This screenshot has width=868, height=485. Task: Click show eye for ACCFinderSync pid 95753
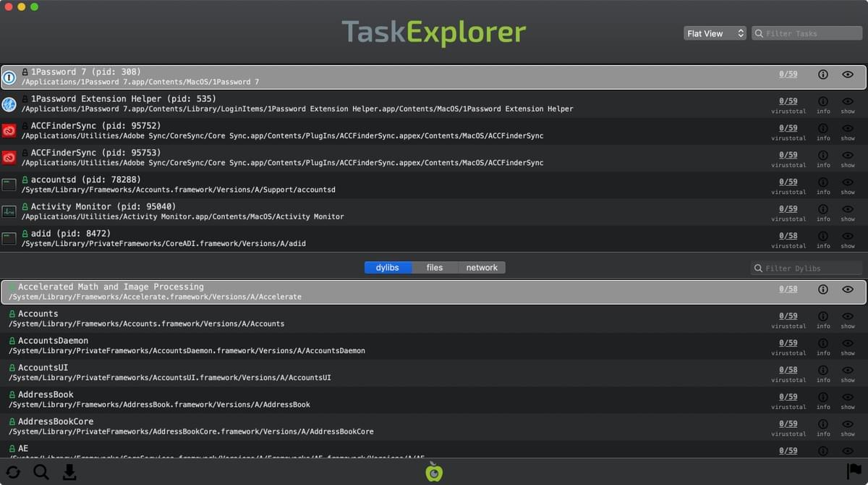[x=848, y=155]
